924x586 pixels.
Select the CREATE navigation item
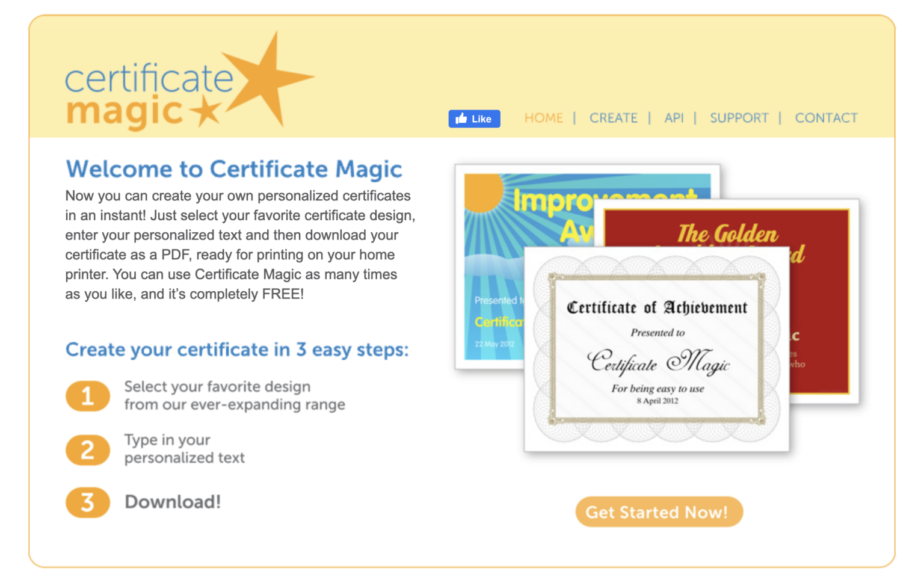pos(613,118)
